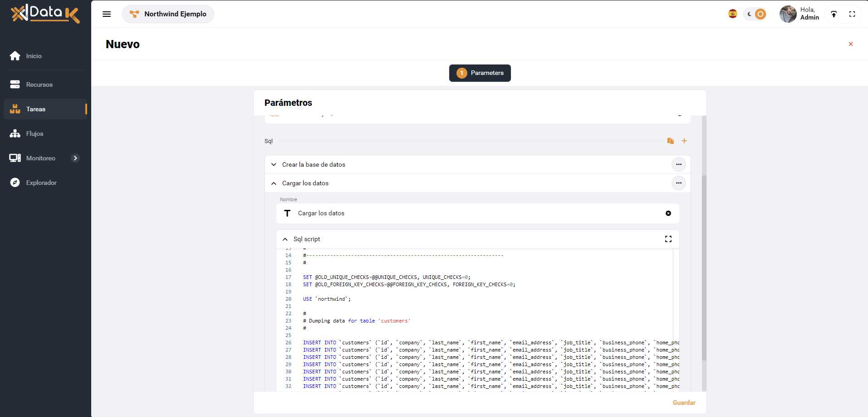
Task: Clear the Nombre field text
Action: pos(668,213)
